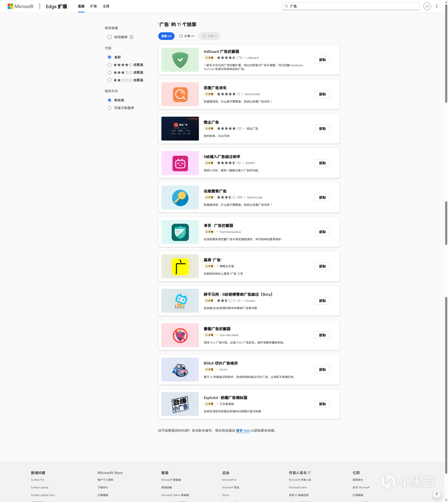Open the blue 去除搜索广告 magnifier icon
This screenshot has width=448, height=502.
pos(180,198)
